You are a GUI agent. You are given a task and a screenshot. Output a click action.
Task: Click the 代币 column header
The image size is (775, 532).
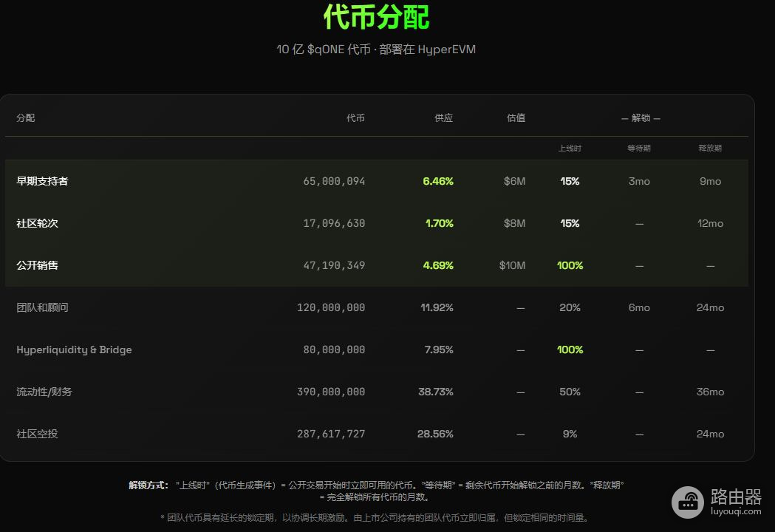coord(355,117)
